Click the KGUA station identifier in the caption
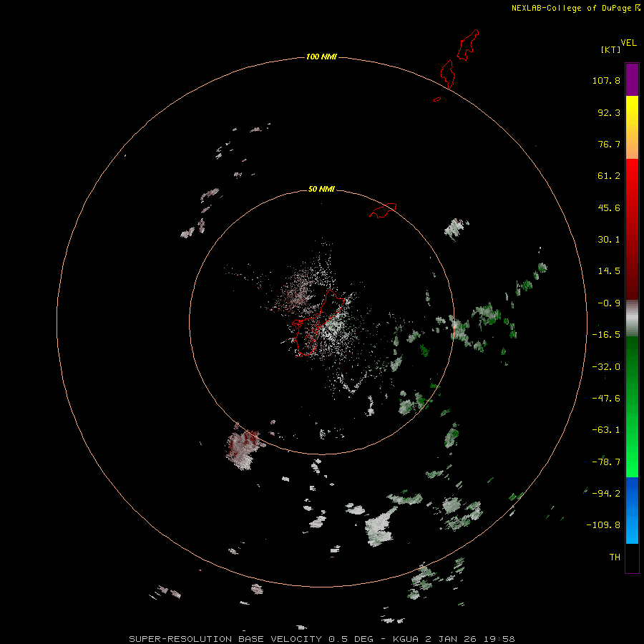The height and width of the screenshot is (644, 644). [x=406, y=639]
